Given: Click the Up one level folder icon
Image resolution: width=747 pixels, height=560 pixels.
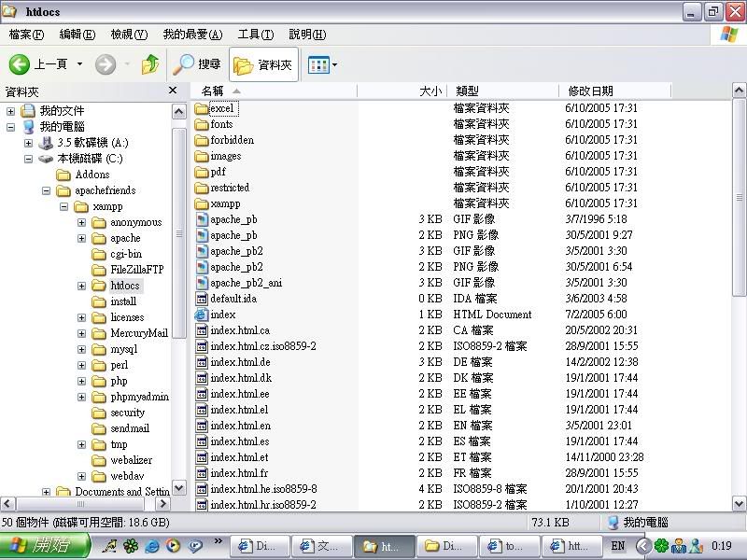Looking at the screenshot, I should point(150,64).
